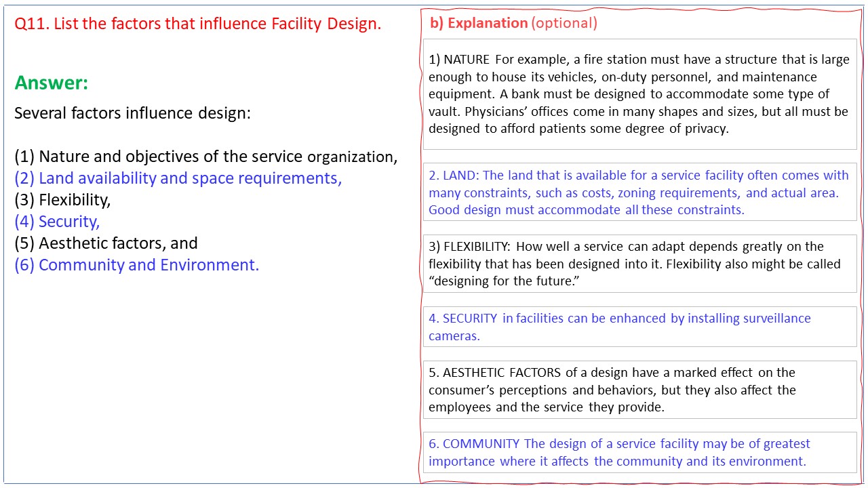Click the '6. COMMUNITY' explanation box
Screen dimensions: 868x488
coord(639,453)
